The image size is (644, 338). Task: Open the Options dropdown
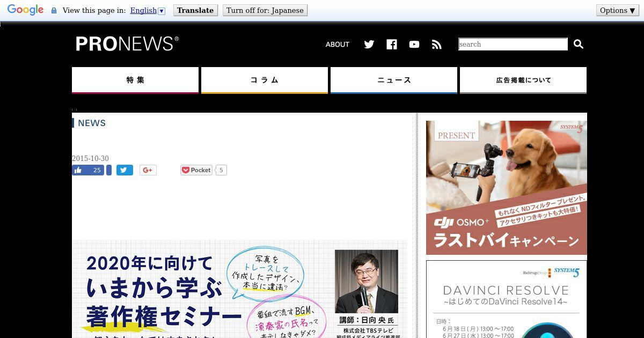618,10
